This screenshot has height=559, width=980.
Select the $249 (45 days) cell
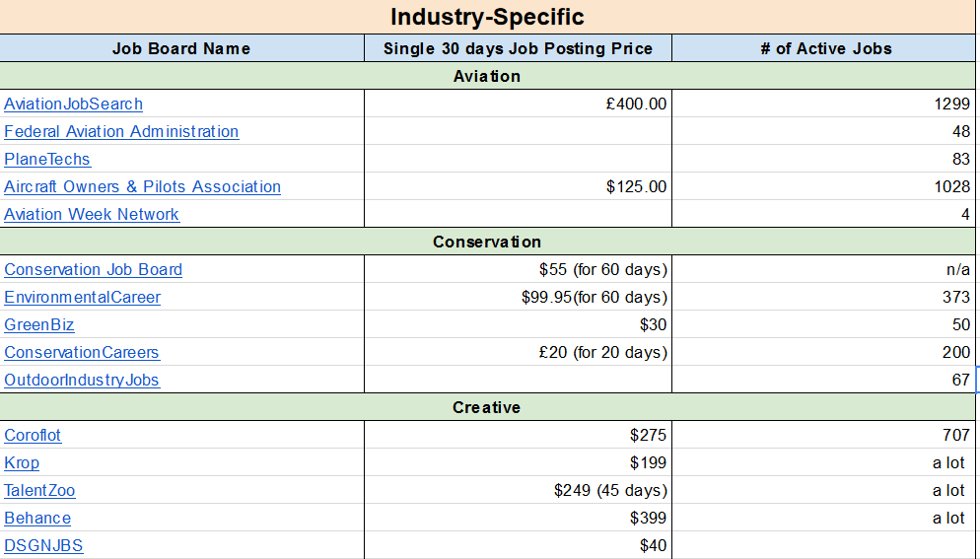(519, 490)
